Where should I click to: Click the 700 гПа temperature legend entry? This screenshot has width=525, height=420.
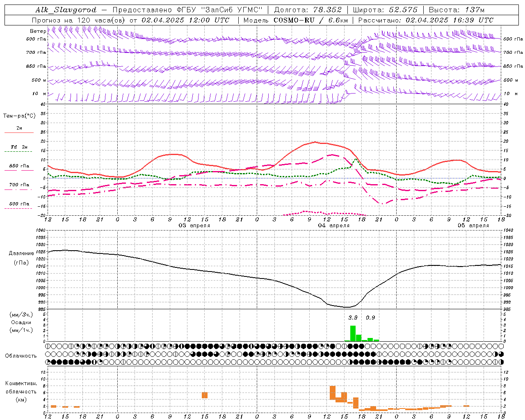(x=19, y=185)
